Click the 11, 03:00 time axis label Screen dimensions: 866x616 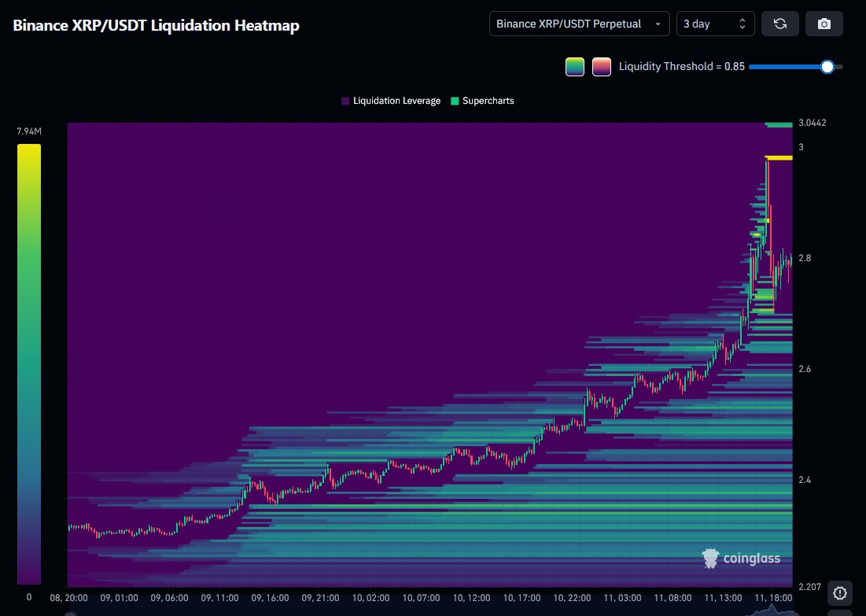pos(622,598)
